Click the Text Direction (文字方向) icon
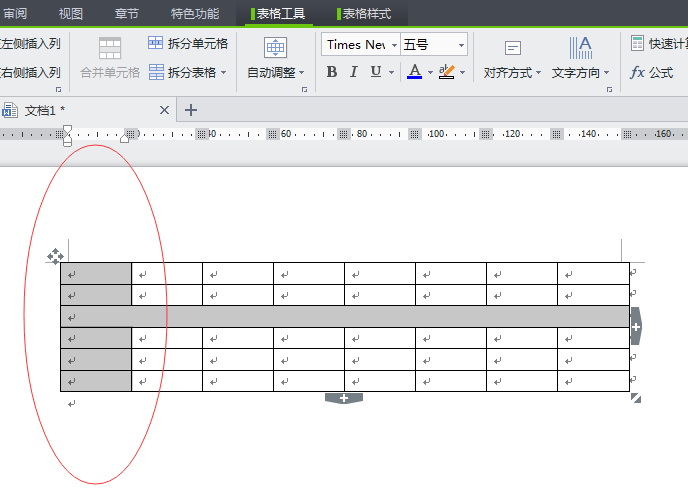Screen dimensions: 688x500 pyautogui.click(x=580, y=48)
